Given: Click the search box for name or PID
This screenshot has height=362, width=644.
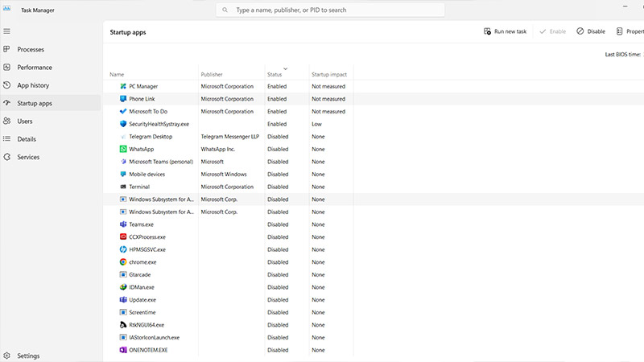Looking at the screenshot, I should [330, 10].
